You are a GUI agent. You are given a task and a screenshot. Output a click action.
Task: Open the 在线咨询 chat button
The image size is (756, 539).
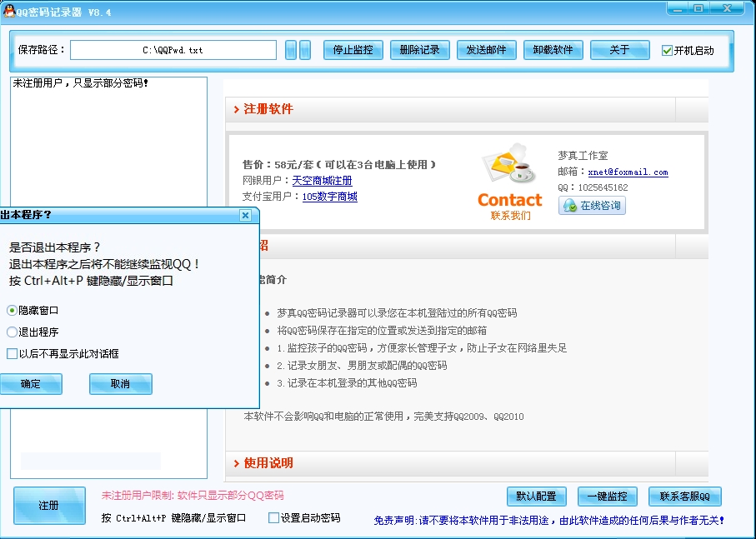(x=592, y=206)
